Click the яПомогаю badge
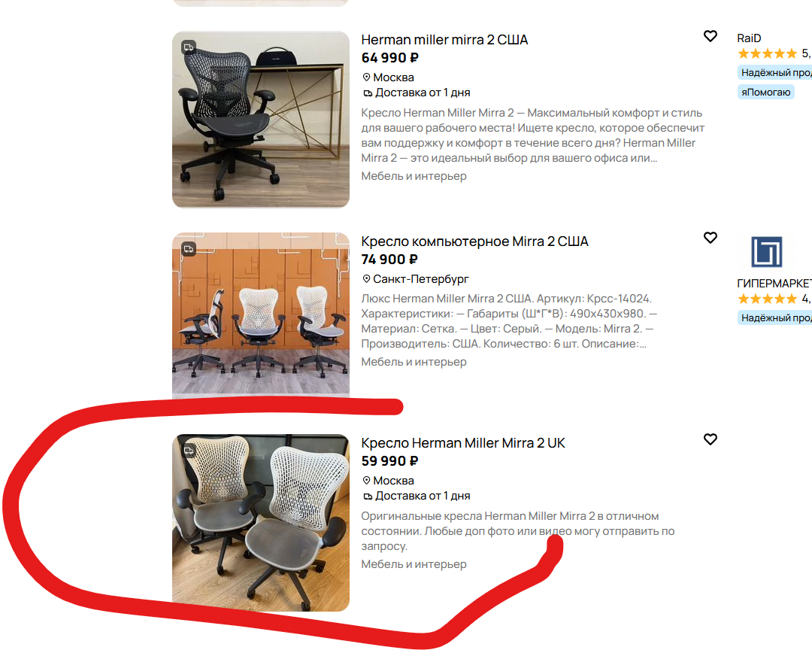 [x=765, y=93]
